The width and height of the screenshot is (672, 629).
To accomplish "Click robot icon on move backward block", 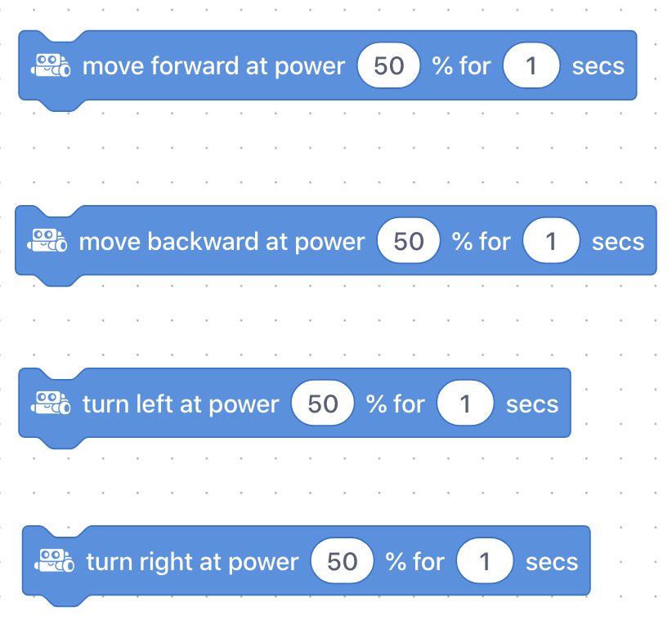I will [47, 240].
